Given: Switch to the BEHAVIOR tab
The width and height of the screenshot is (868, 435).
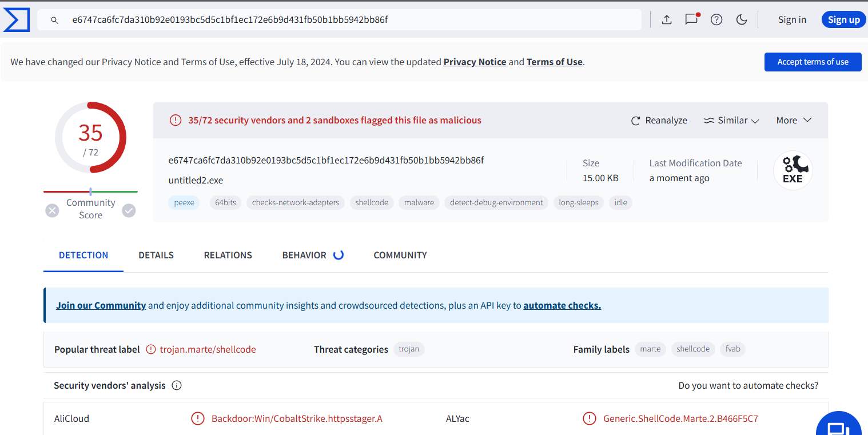Looking at the screenshot, I should 312,256.
